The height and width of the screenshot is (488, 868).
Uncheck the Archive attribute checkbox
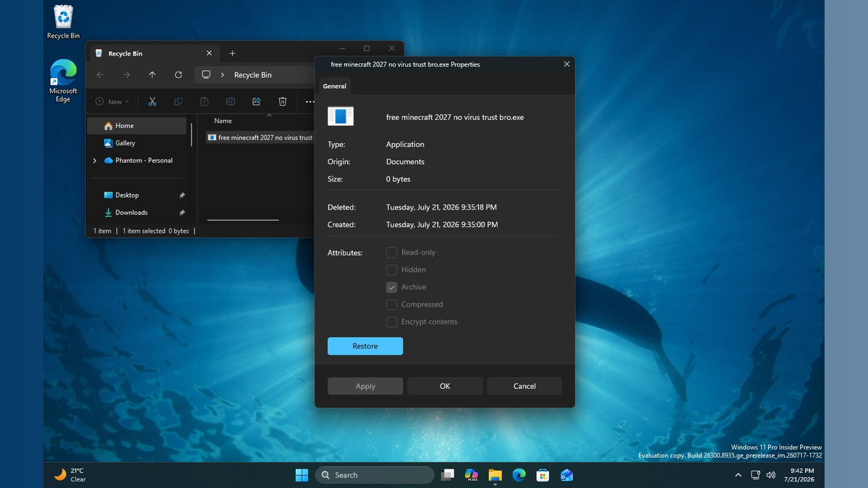point(391,287)
